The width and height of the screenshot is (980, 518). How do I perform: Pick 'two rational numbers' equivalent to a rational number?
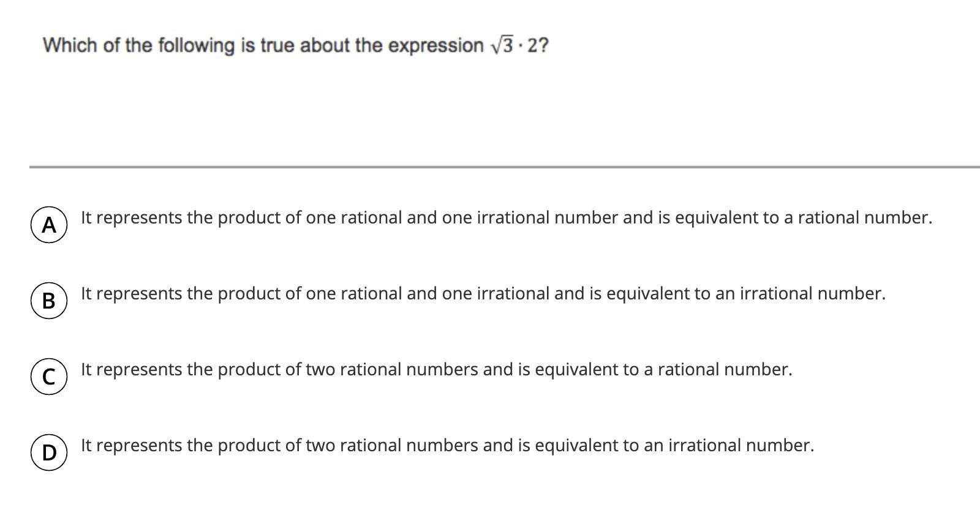point(437,370)
